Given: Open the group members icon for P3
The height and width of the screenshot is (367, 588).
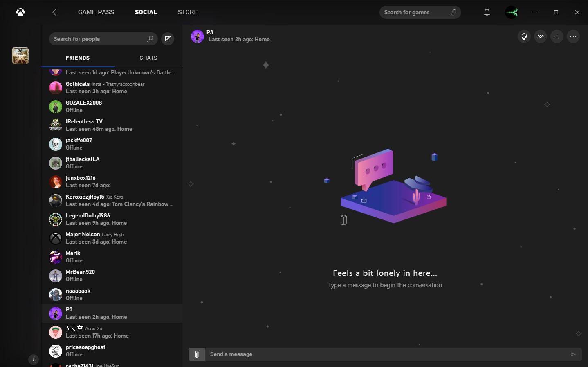Looking at the screenshot, I should 541,36.
